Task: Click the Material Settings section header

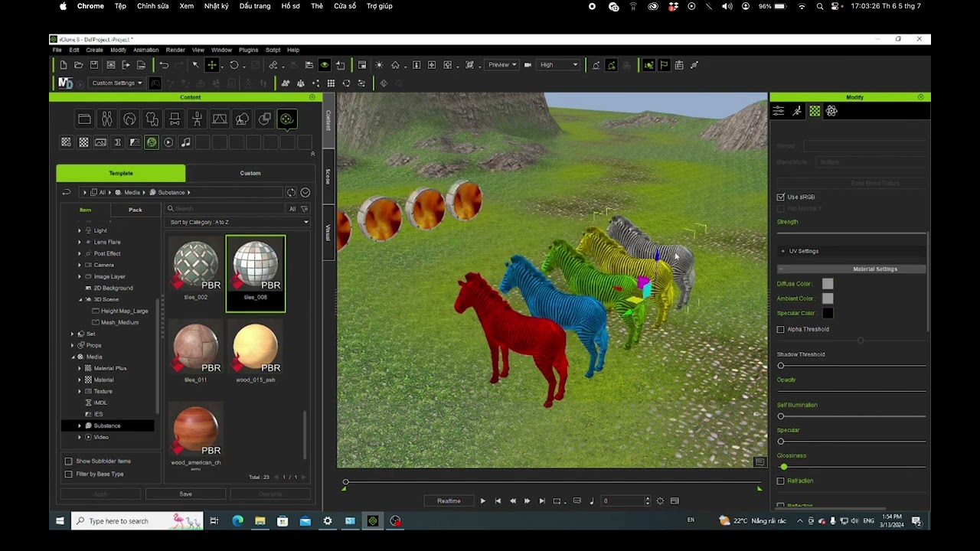Action: pyautogui.click(x=851, y=269)
